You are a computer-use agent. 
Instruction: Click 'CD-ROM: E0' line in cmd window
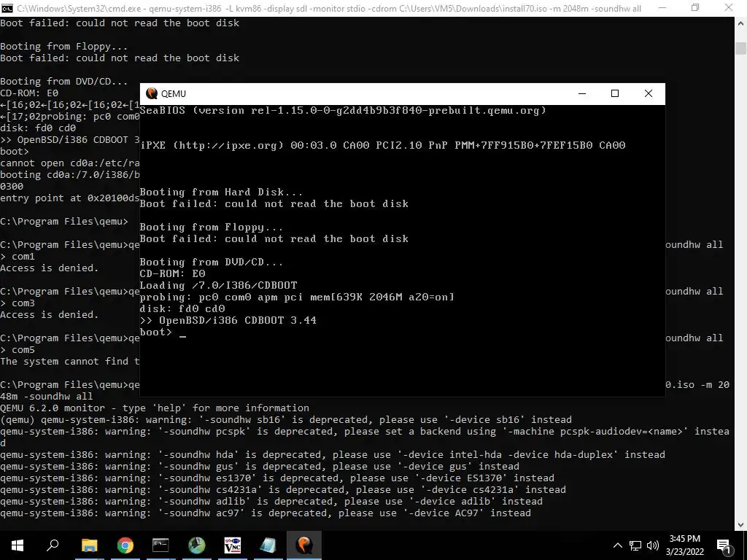pyautogui.click(x=29, y=93)
